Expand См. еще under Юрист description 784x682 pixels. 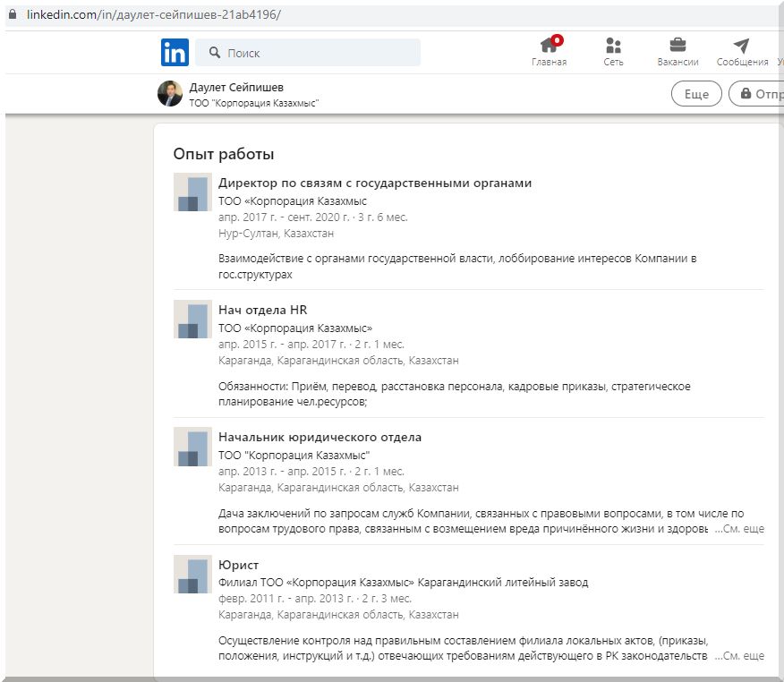(739, 656)
